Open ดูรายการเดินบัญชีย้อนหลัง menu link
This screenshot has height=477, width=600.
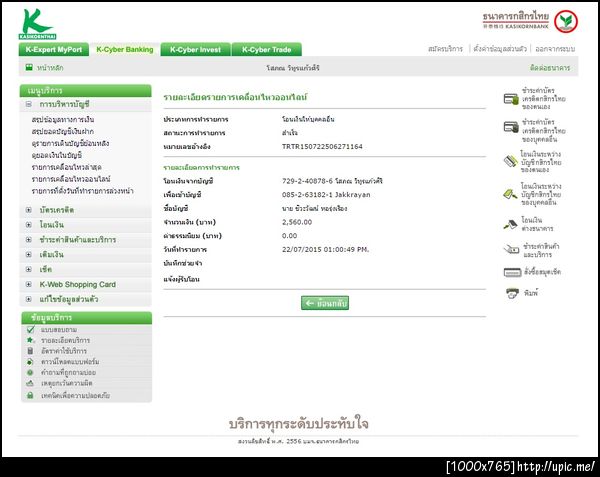click(70, 143)
